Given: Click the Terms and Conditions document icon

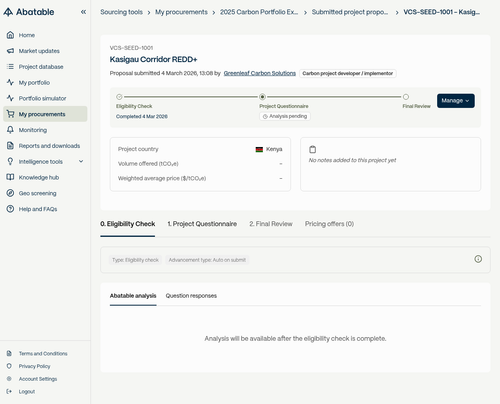Looking at the screenshot, I should 9,353.
